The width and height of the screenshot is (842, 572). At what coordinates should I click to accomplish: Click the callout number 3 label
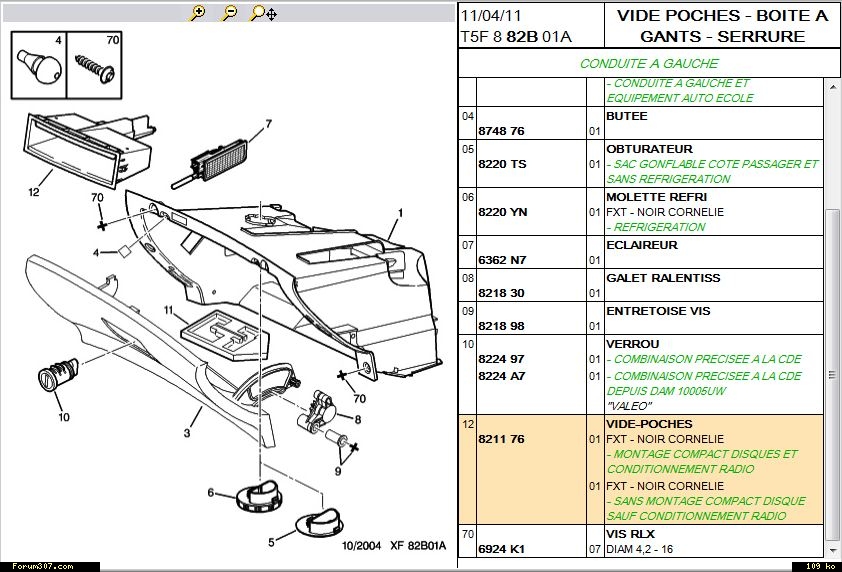coord(186,433)
